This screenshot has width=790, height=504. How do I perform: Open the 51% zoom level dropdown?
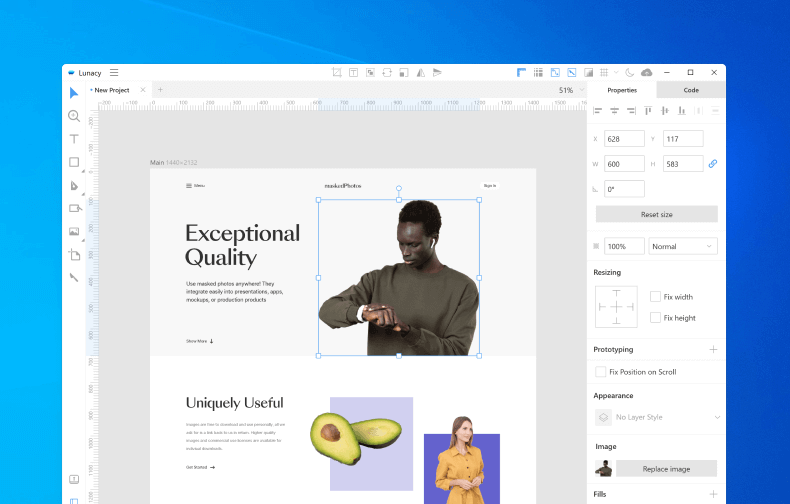569,90
